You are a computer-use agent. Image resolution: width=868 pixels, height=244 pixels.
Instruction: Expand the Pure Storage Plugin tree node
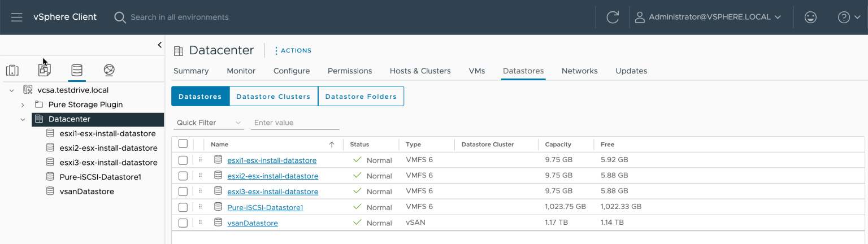tap(23, 104)
